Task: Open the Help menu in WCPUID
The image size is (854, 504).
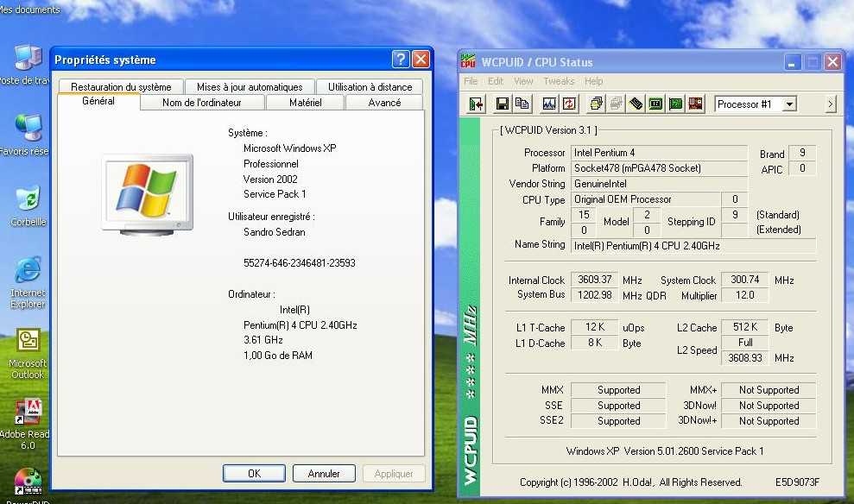Action: coord(594,81)
